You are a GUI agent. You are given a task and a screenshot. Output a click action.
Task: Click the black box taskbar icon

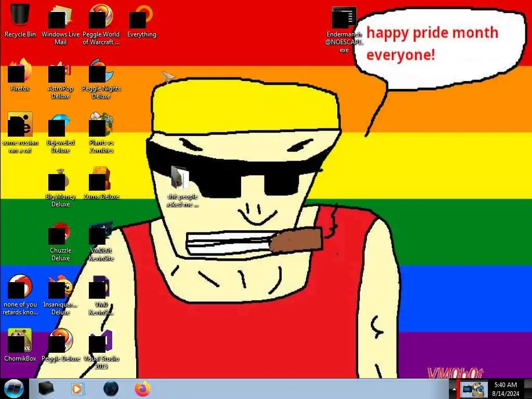coord(46,389)
